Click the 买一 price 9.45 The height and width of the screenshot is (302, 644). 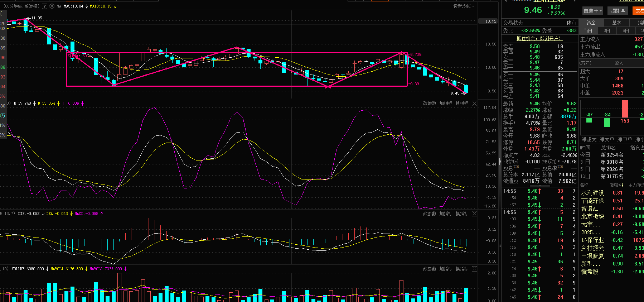535,75
